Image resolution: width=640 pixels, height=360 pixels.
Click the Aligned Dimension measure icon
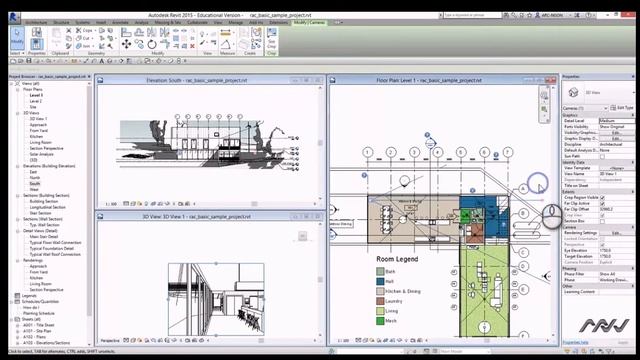pos(225,33)
